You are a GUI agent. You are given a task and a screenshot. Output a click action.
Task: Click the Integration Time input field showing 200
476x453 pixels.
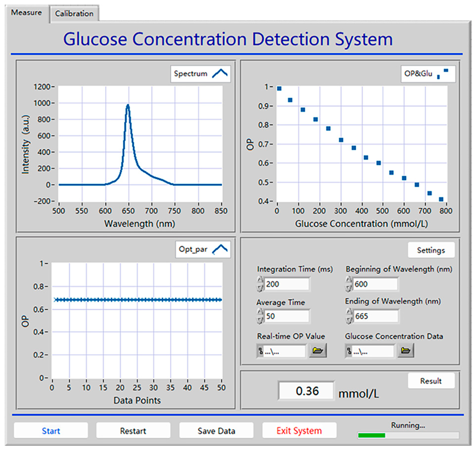click(286, 284)
